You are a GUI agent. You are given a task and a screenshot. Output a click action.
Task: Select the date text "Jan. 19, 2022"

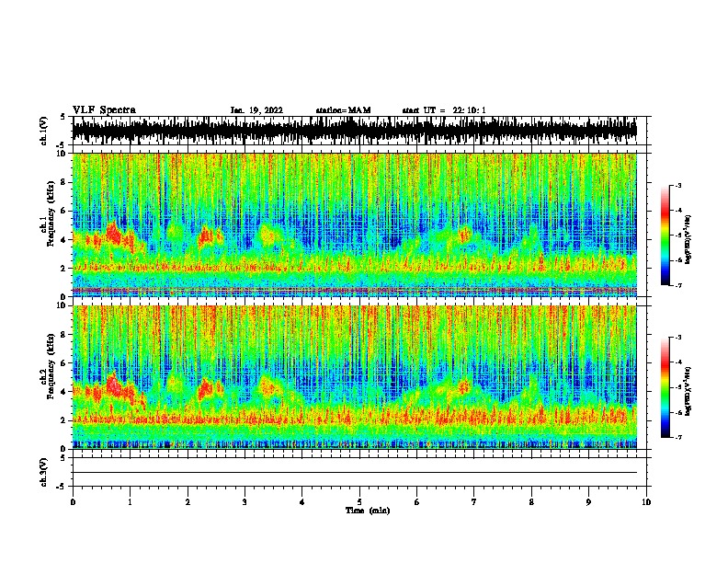256,110
